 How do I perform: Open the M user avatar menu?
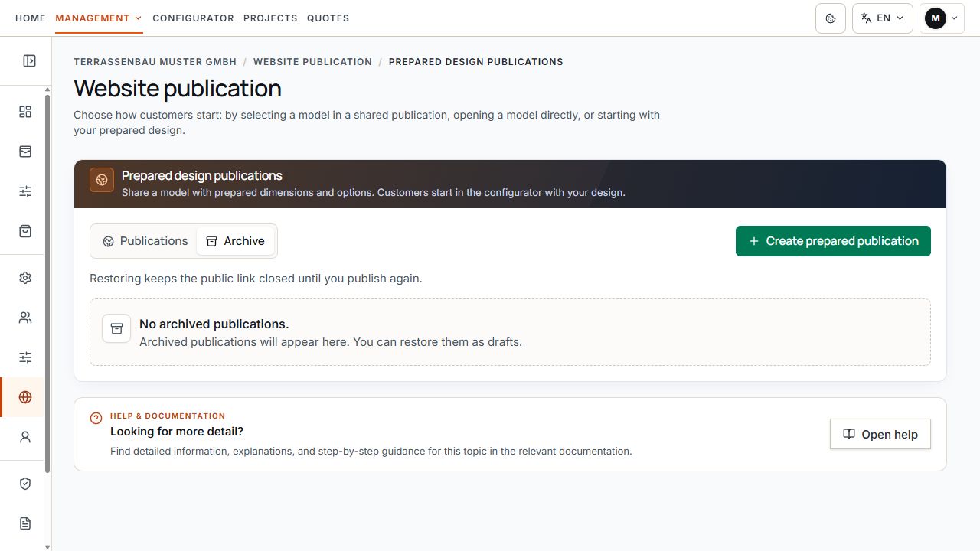[942, 18]
